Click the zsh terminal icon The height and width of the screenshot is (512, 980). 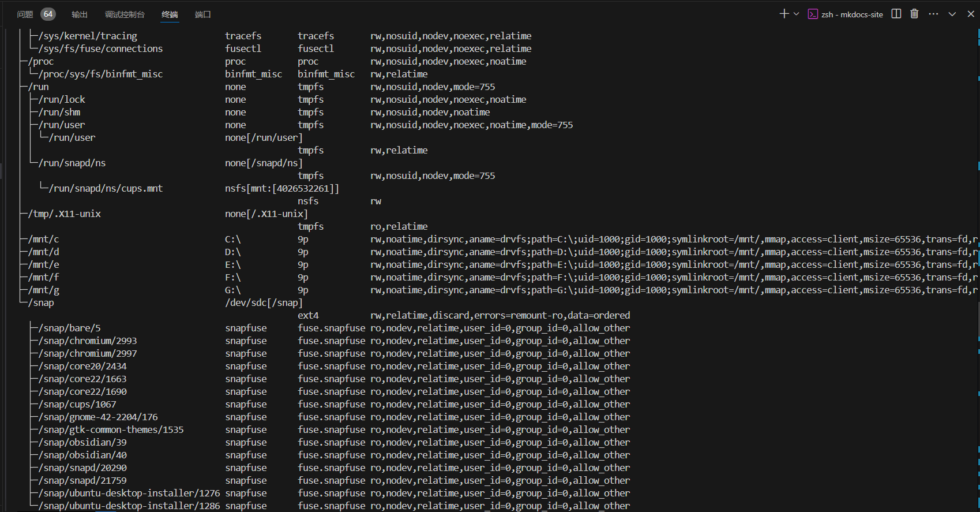click(x=813, y=14)
